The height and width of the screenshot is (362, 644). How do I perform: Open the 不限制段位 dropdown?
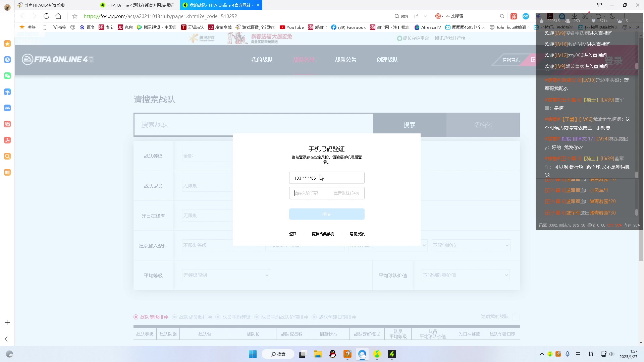[x=471, y=245]
